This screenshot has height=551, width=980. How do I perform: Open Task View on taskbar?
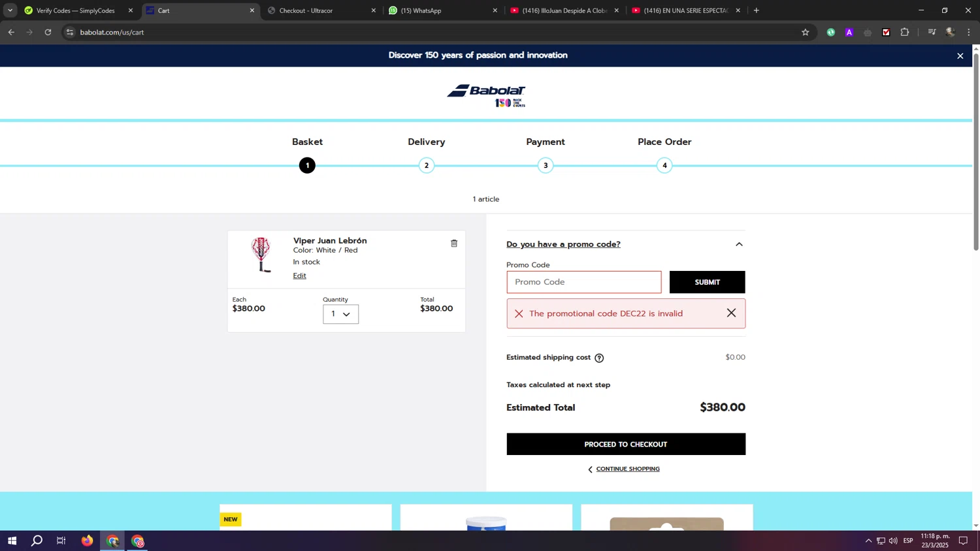click(61, 541)
